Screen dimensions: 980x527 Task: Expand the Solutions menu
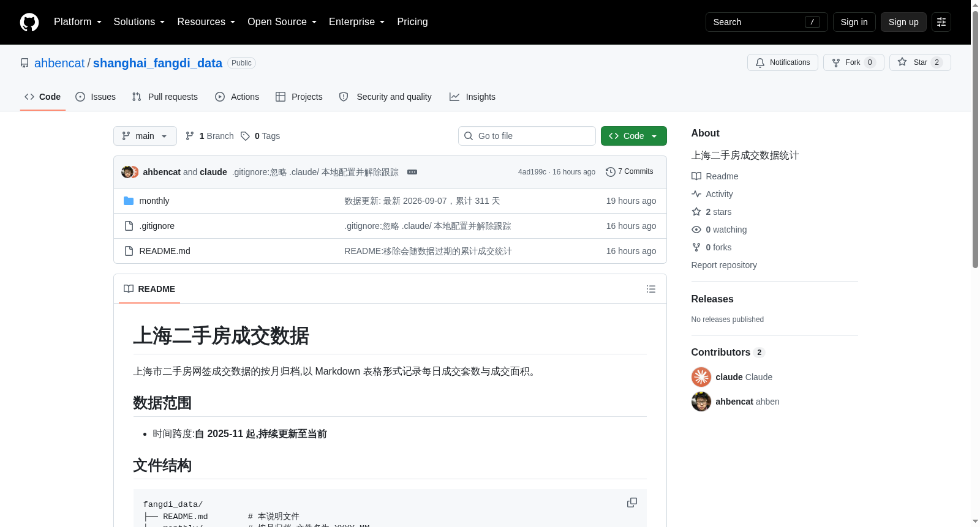[x=139, y=22]
